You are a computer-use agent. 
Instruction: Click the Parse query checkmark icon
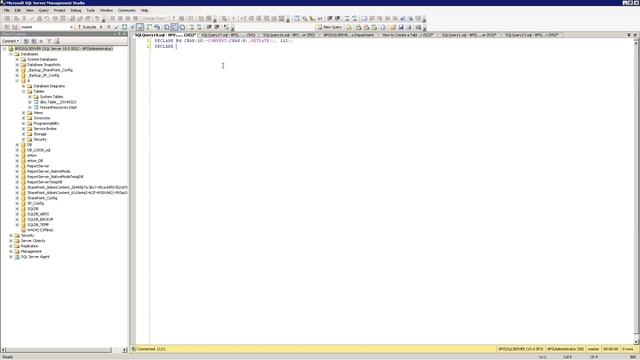(116, 27)
